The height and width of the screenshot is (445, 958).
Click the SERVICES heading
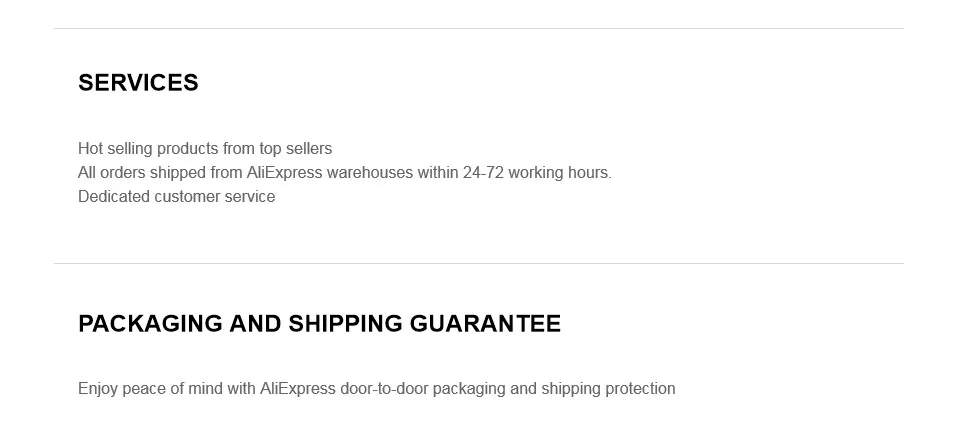pos(138,83)
